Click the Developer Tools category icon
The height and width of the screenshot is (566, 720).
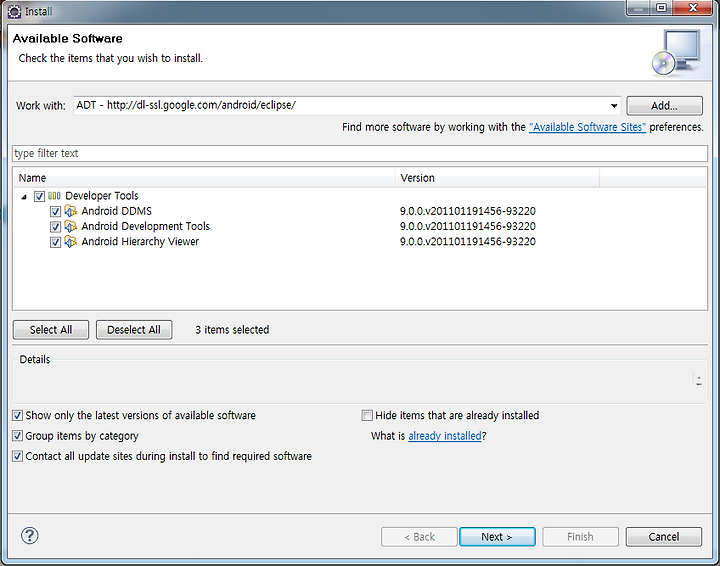(54, 196)
